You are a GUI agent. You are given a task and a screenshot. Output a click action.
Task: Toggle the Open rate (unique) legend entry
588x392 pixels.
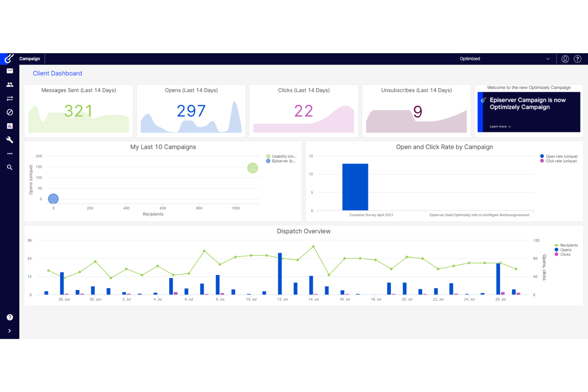559,156
